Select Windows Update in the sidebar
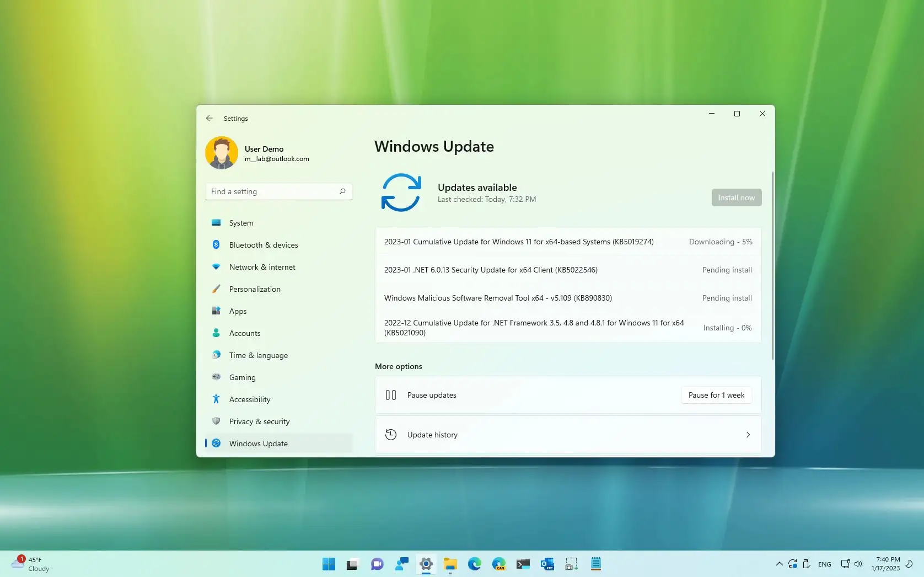This screenshot has width=924, height=577. click(278, 444)
